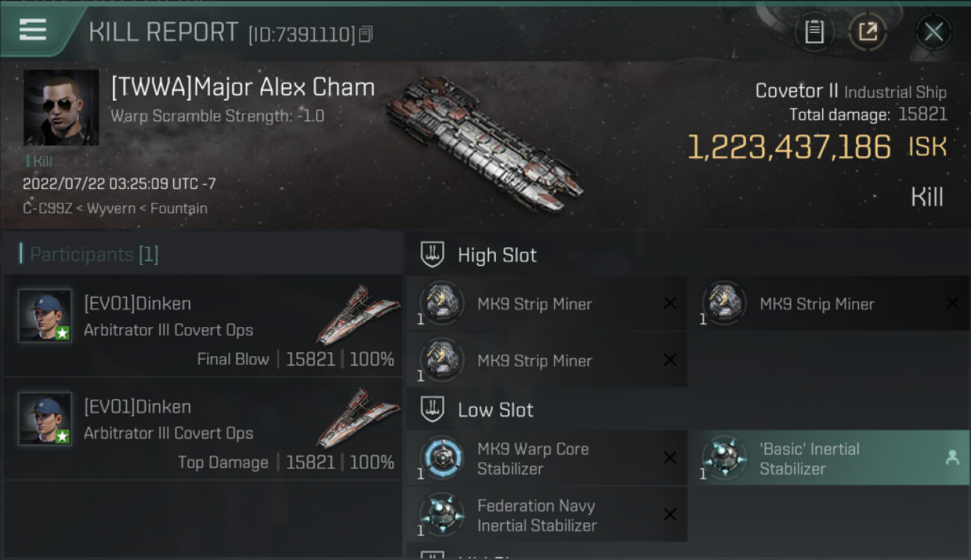Click the Low Slot section header
971x560 pixels.
click(495, 410)
